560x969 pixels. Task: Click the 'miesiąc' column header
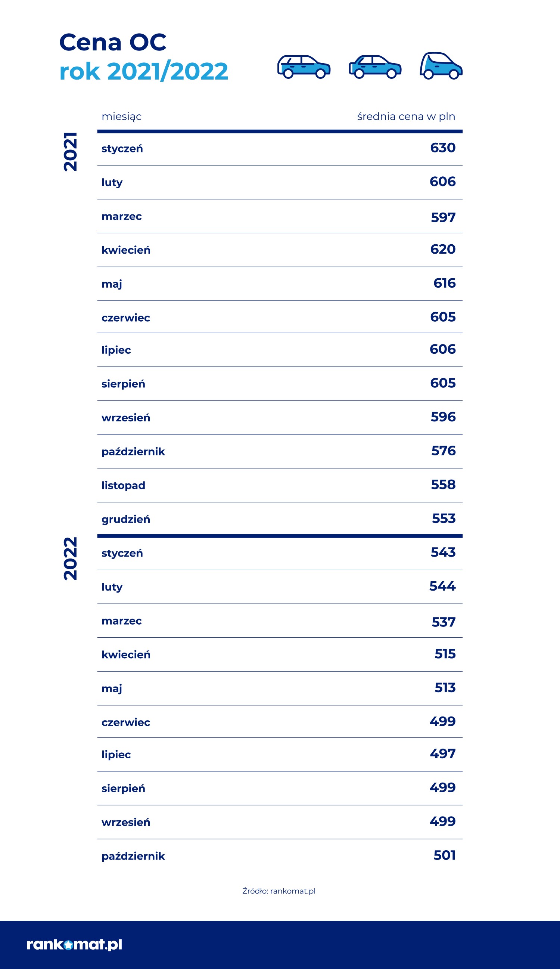pyautogui.click(x=121, y=117)
